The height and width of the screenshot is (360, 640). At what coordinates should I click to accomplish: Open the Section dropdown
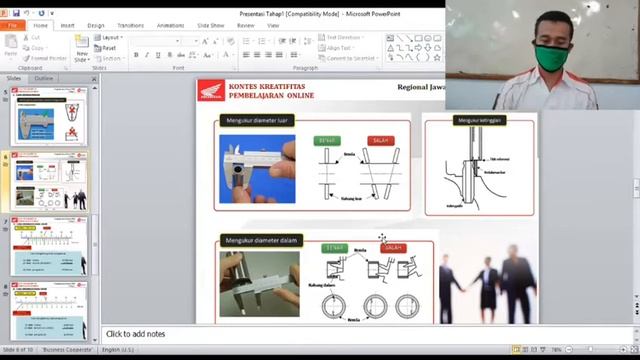(109, 58)
